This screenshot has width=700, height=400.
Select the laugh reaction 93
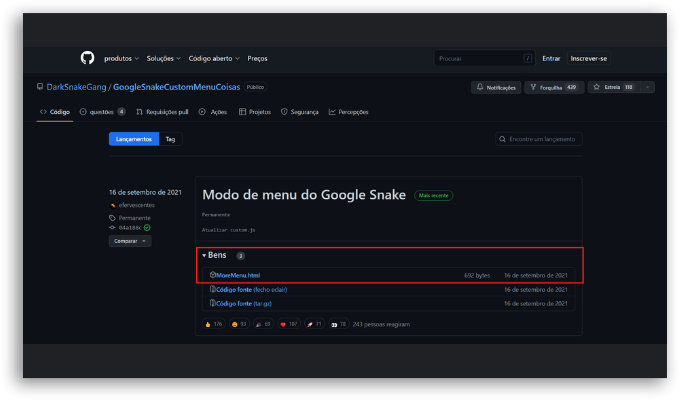pos(239,324)
